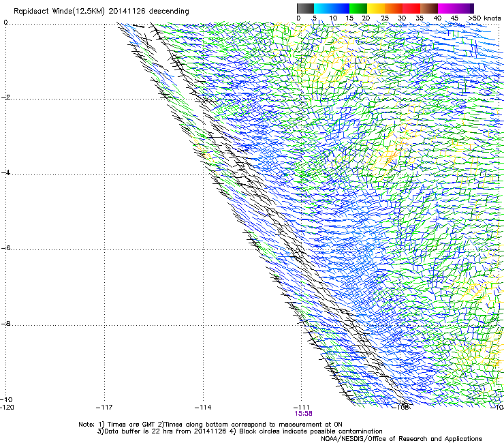Click the legend tick label 25
Viewport: 504px width, 443px height.
tap(385, 18)
